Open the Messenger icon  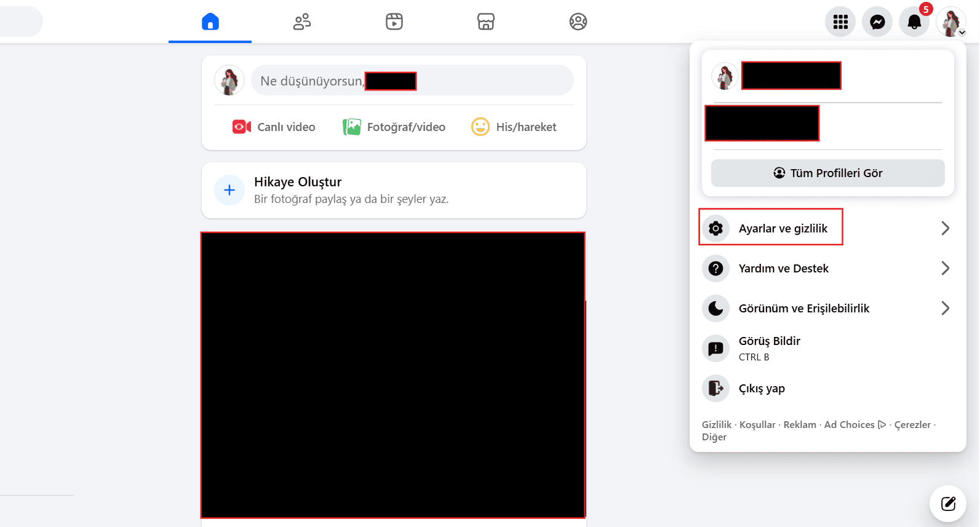tap(877, 22)
